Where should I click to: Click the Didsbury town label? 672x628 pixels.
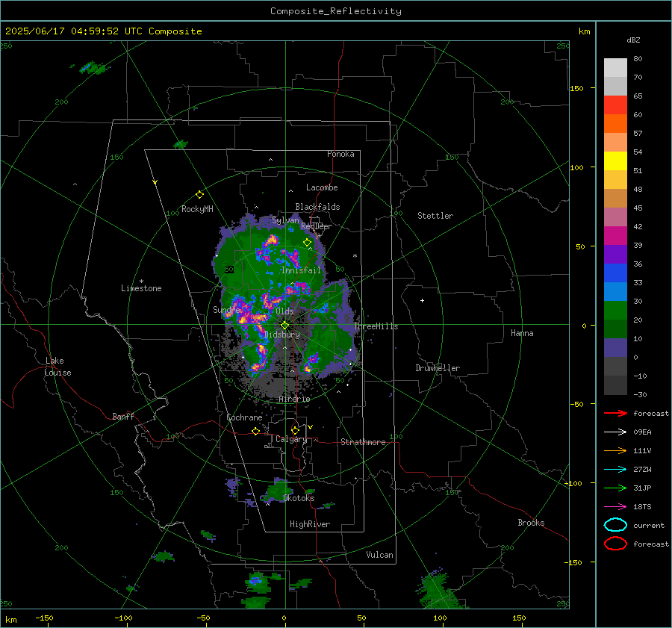coord(282,335)
